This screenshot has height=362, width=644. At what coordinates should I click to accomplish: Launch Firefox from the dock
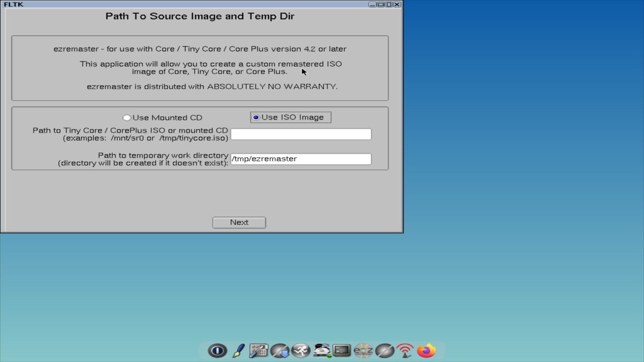[426, 350]
